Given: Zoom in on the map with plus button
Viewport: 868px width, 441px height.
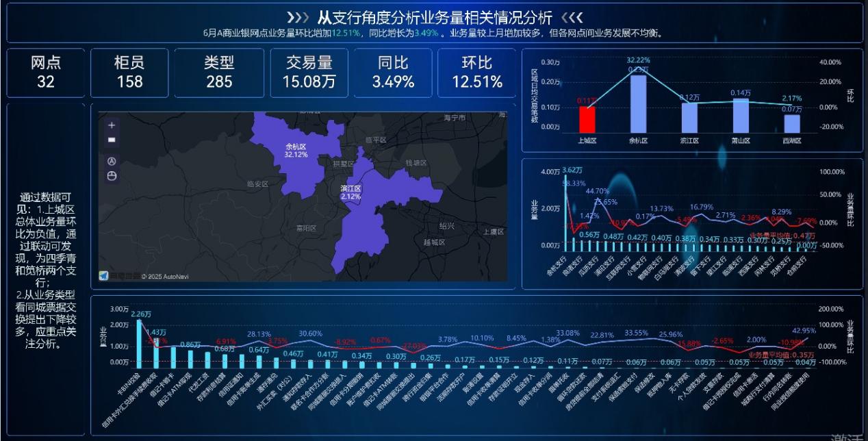Looking at the screenshot, I should coord(112,125).
